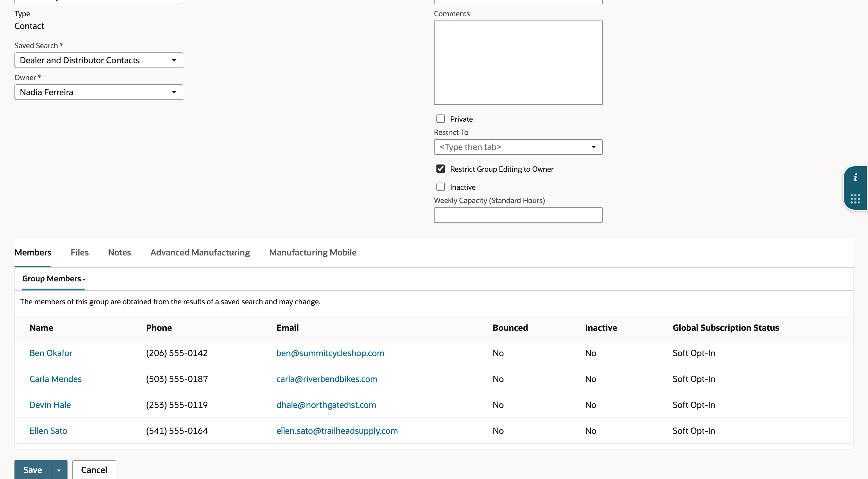Open the Notes tab

(x=119, y=253)
